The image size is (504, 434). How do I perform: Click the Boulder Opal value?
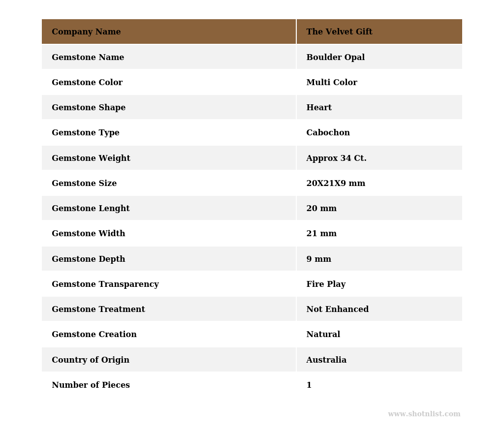click(335, 58)
